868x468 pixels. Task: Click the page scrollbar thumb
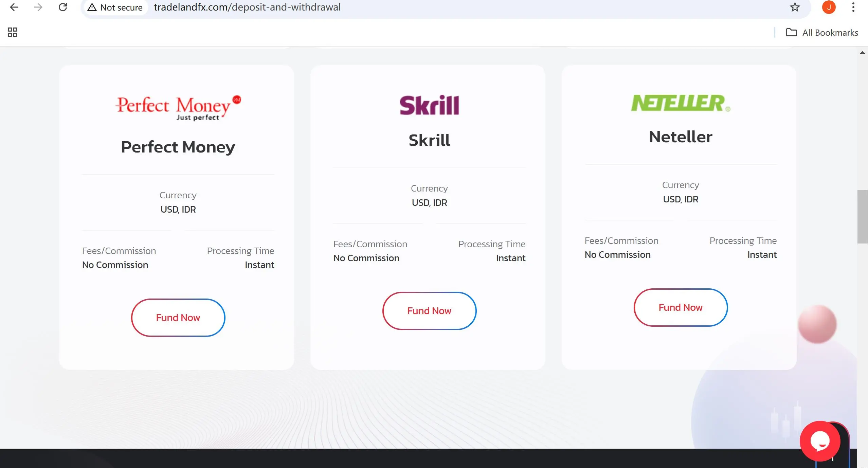tap(862, 217)
